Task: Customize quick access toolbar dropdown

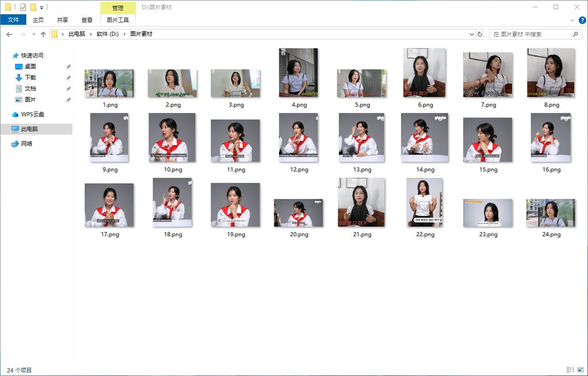Action: coord(42,7)
